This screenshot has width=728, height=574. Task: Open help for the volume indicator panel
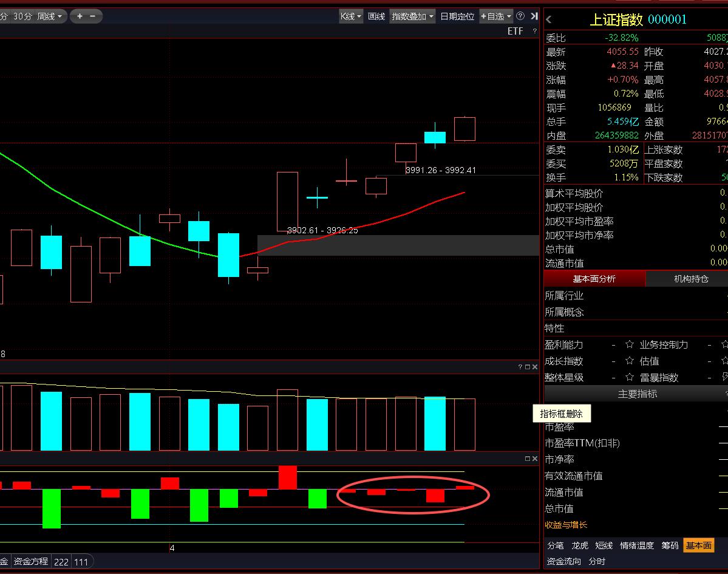coord(520,367)
